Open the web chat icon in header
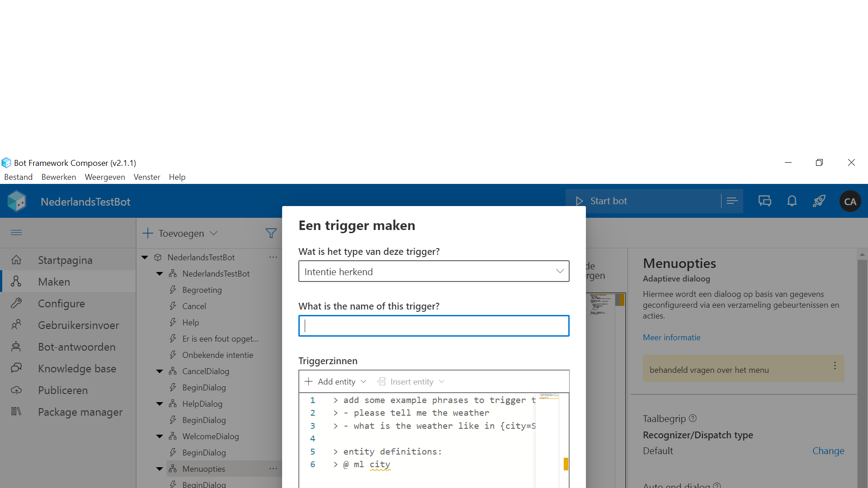Screen dimensions: 868x488 (x=765, y=201)
